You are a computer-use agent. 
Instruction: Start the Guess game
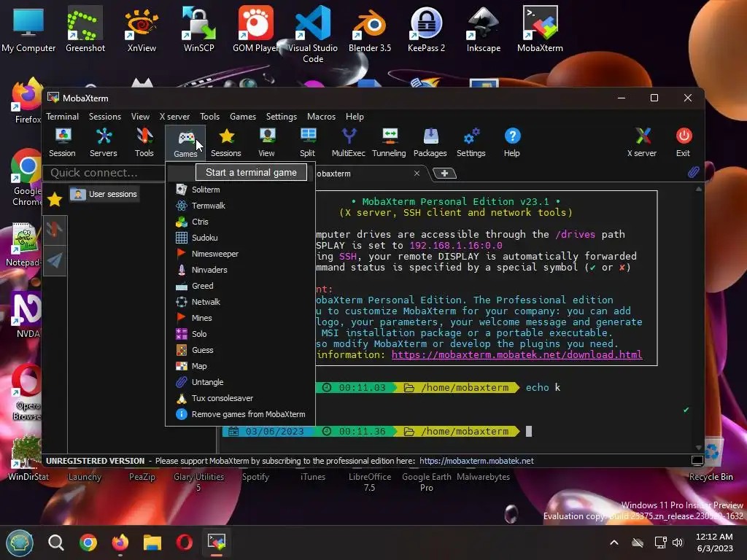241,350
